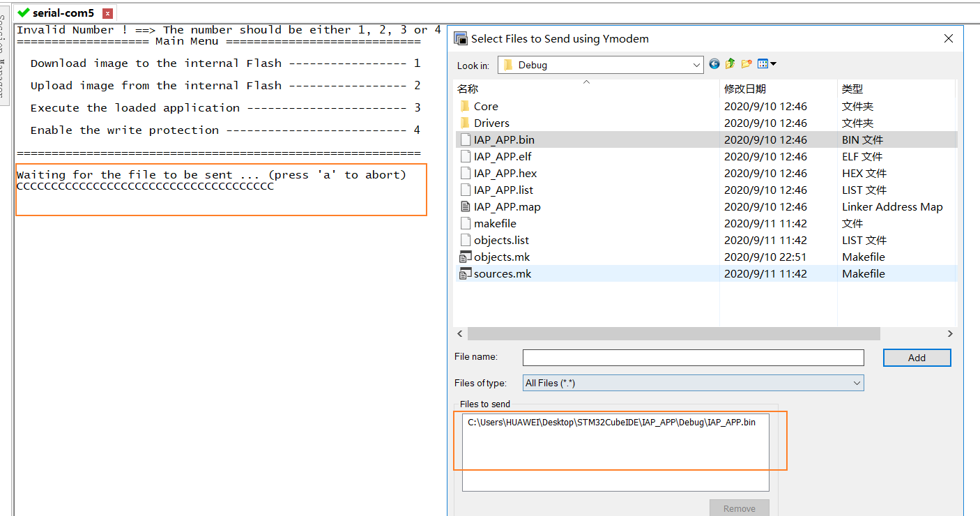Viewport: 980px width, 516px height.
Task: Click the Views grid icon in the toolbar
Action: pos(762,63)
